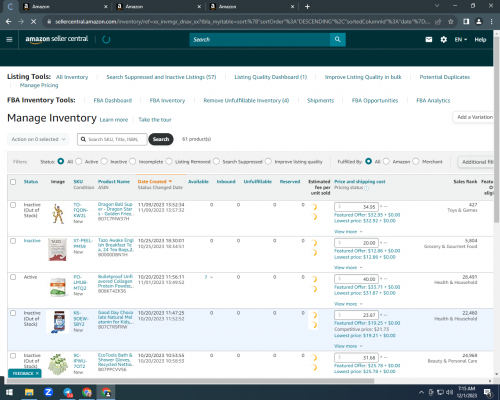Check the Dragon Ball product row checkbox

coord(13,205)
